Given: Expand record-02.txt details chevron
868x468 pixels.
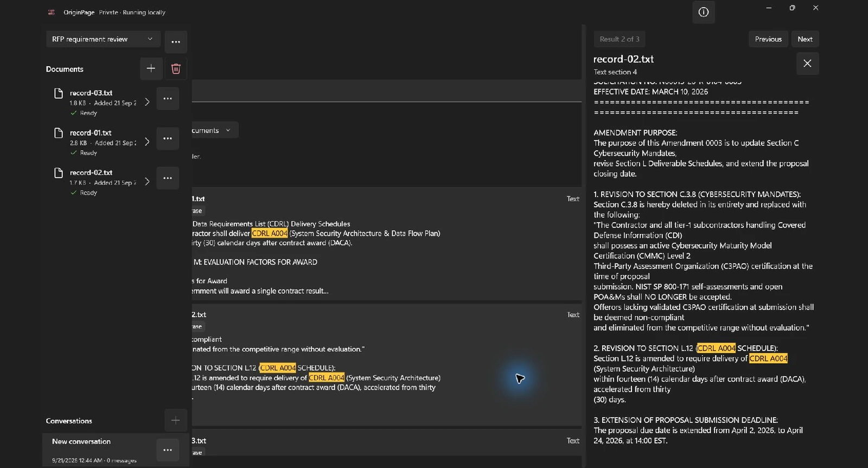Looking at the screenshot, I should pyautogui.click(x=147, y=181).
